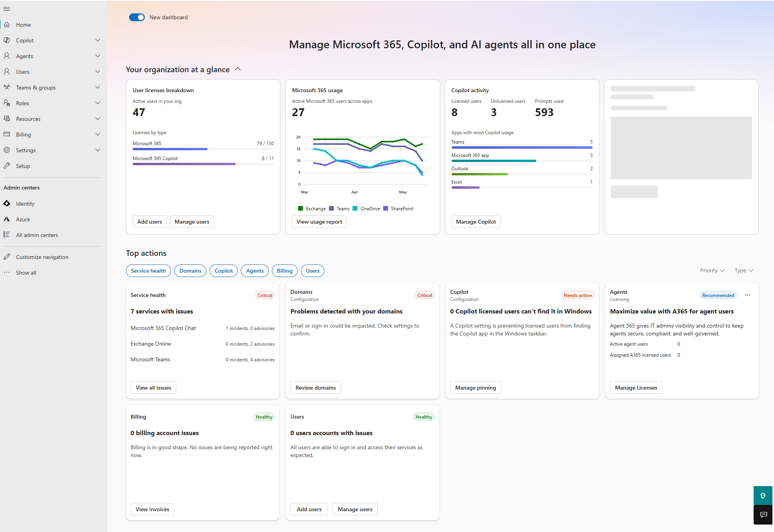Click the Home house icon

pyautogui.click(x=7, y=25)
